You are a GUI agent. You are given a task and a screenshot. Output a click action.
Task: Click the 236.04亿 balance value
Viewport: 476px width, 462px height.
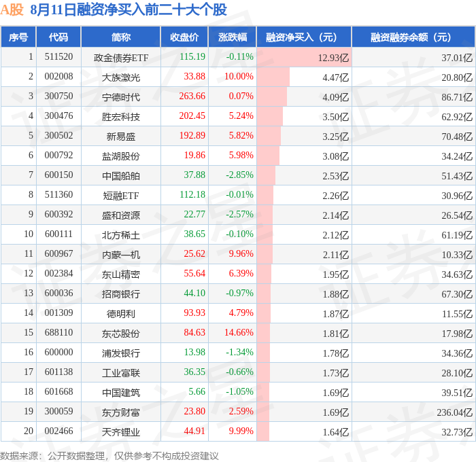tap(455, 412)
